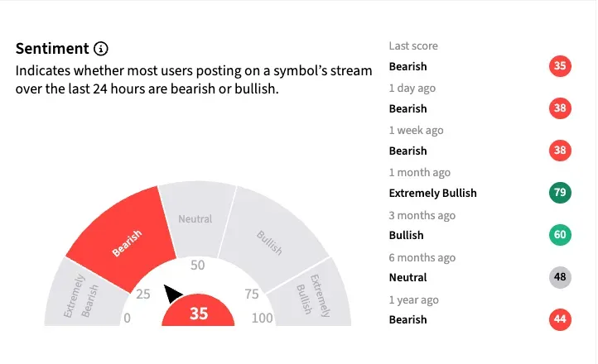Click the 38 badge under 1 week ago
The width and height of the screenshot is (598, 364).
pos(561,151)
